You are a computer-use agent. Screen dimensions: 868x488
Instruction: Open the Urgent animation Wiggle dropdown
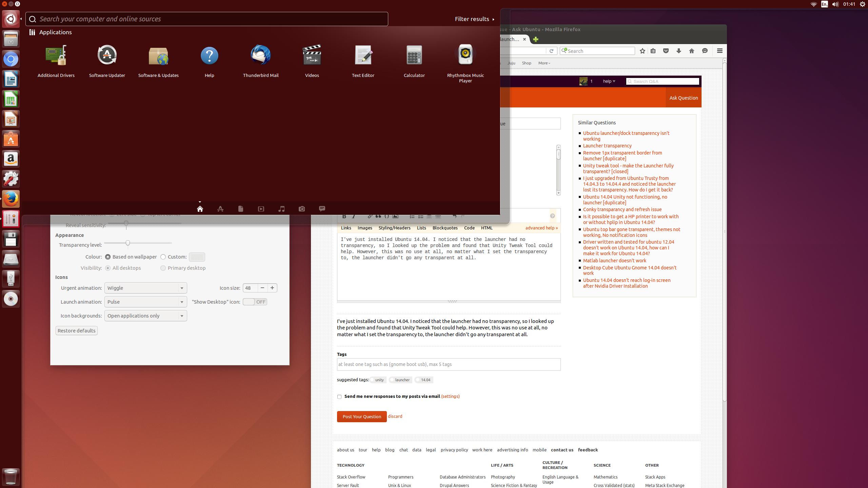(x=146, y=288)
